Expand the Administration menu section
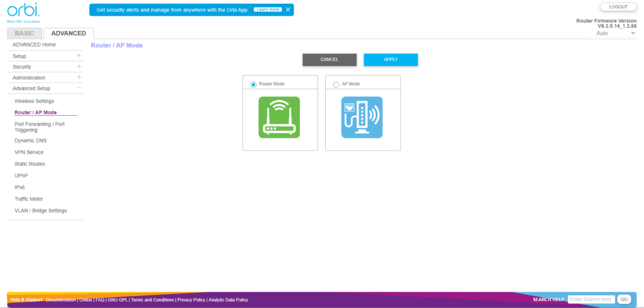 (79, 77)
